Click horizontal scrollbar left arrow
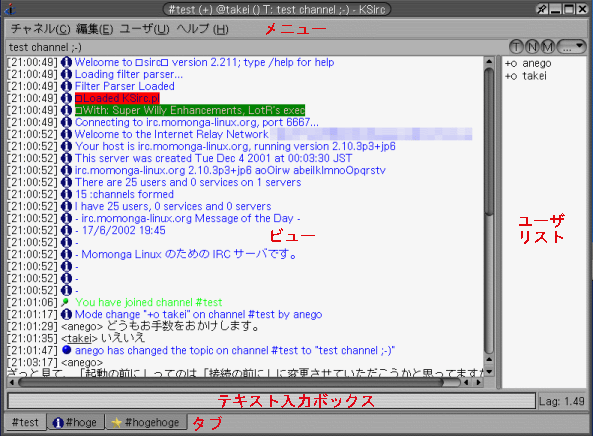 (x=12, y=382)
